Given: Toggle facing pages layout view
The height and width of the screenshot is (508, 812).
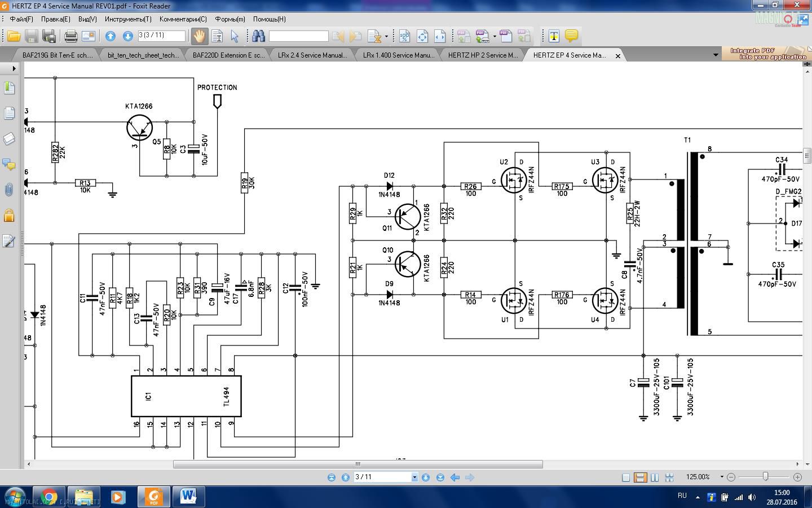Looking at the screenshot, I should tap(655, 478).
